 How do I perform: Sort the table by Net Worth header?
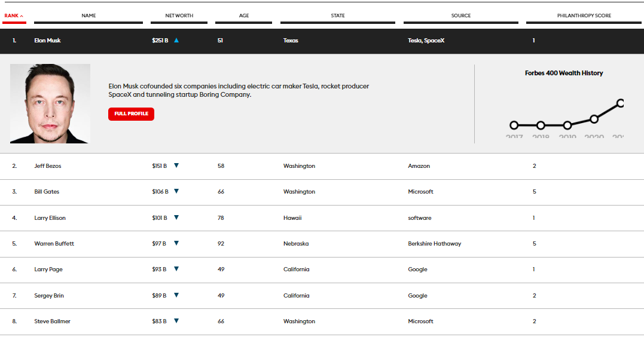[179, 16]
